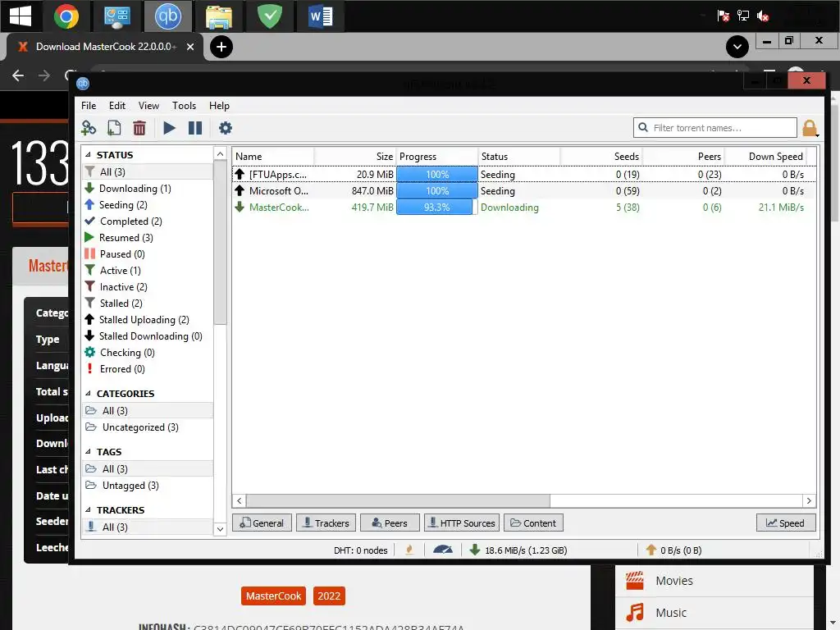
Task: Collapse the TRACKERS section
Action: coord(89,510)
